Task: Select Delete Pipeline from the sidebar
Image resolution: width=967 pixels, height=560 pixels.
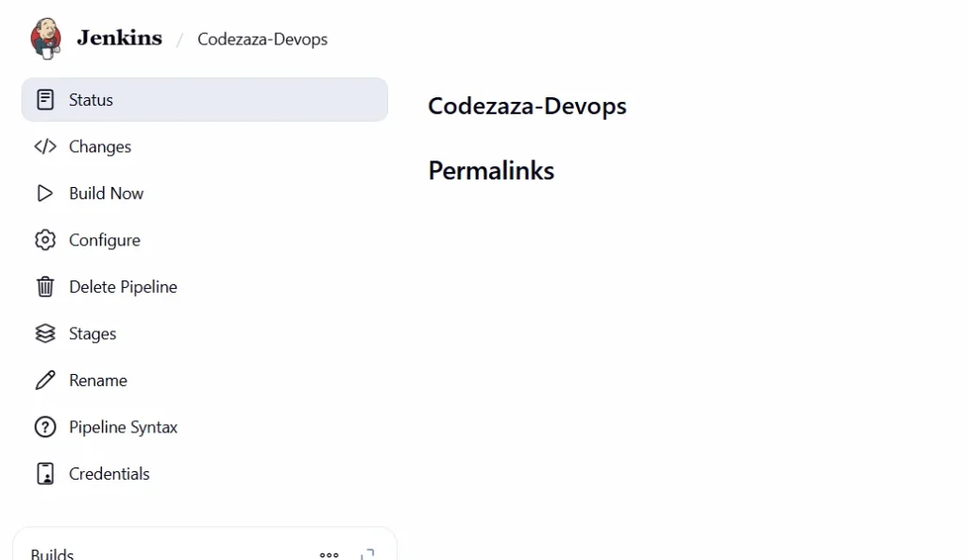Action: 123,287
